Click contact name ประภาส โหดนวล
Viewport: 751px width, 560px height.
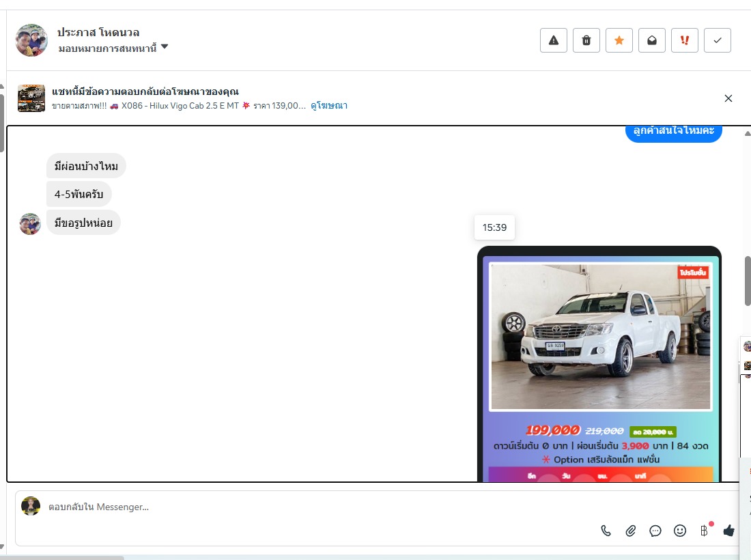click(x=98, y=32)
